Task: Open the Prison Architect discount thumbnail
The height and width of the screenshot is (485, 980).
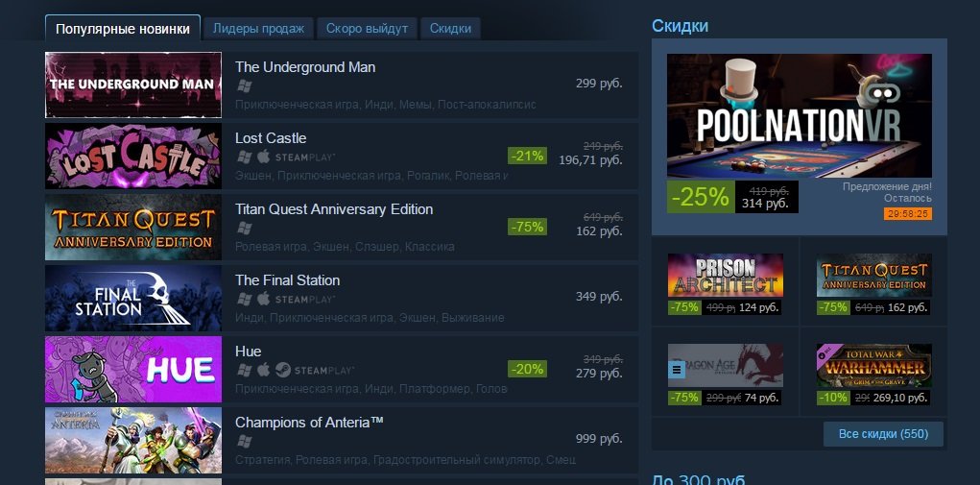Action: (x=725, y=275)
